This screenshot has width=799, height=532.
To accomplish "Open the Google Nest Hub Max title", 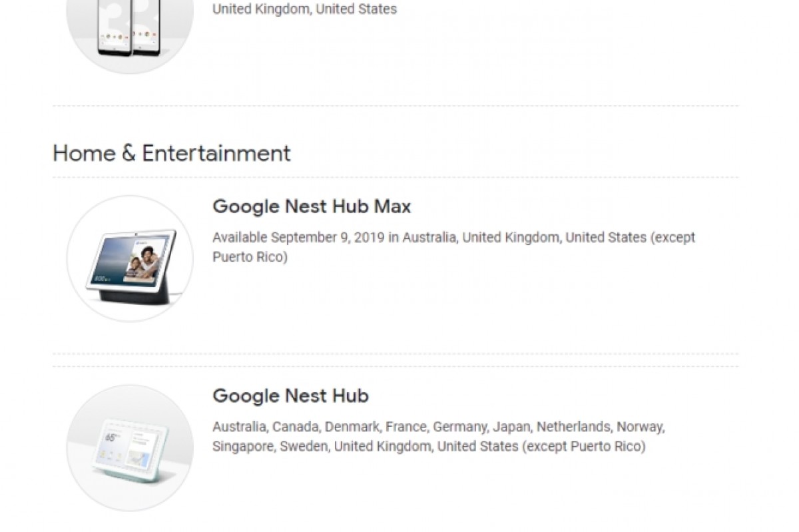I will [x=312, y=206].
